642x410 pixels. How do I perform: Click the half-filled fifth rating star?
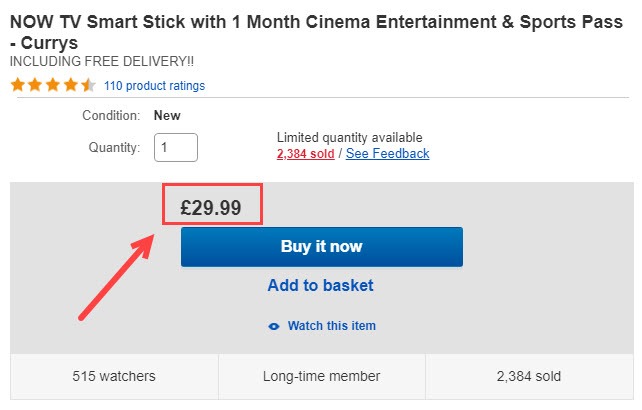click(x=88, y=85)
